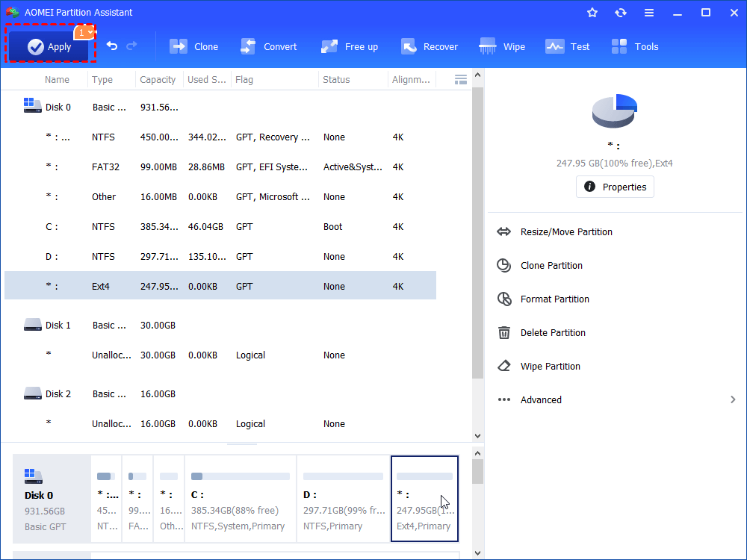Choose Format Partition
747x560 pixels.
[x=554, y=299]
